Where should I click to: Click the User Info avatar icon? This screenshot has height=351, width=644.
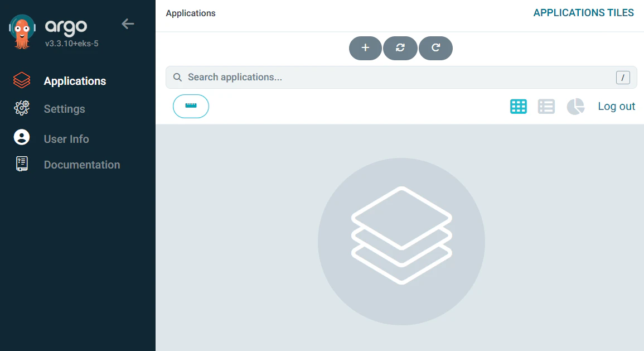coord(22,137)
